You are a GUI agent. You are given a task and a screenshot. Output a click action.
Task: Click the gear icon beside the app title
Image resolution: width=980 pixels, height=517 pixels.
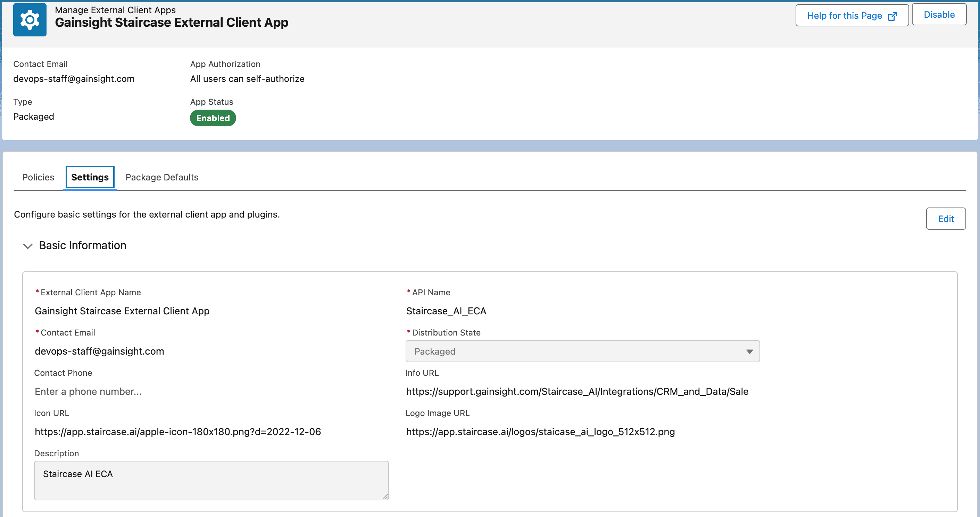click(x=30, y=20)
